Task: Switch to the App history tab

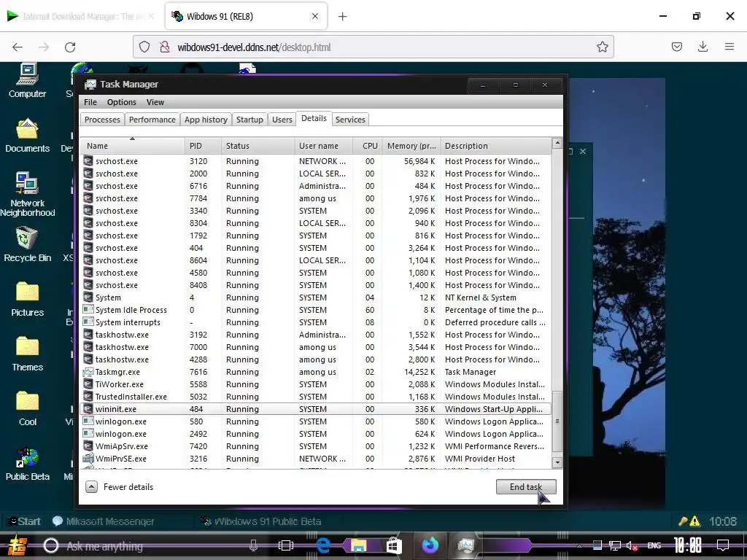Action: click(x=206, y=120)
